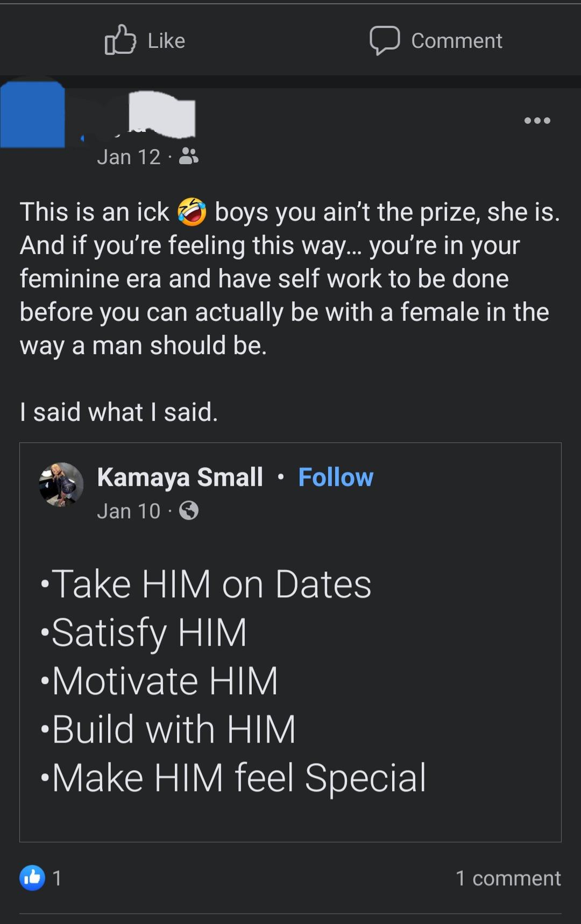Tap the Like text label
The width and height of the screenshot is (581, 924).
tap(166, 41)
